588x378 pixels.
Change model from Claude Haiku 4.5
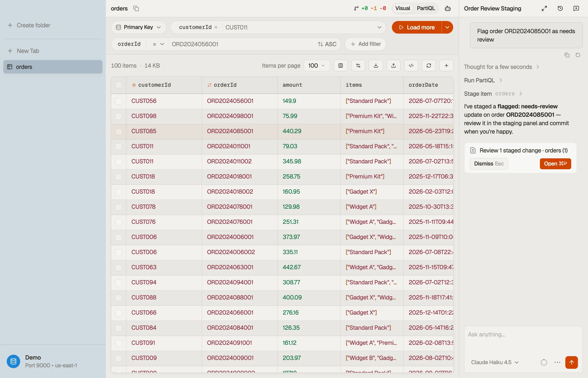(495, 362)
